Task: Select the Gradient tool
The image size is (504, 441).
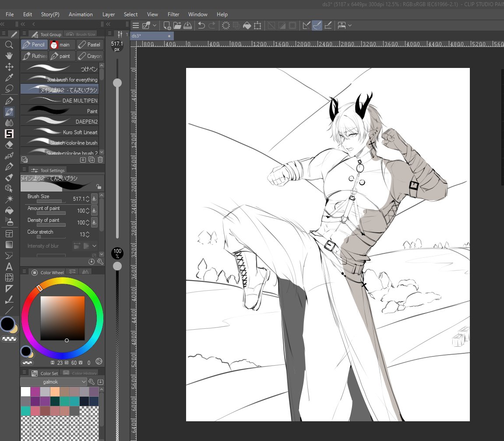Action: click(x=9, y=245)
